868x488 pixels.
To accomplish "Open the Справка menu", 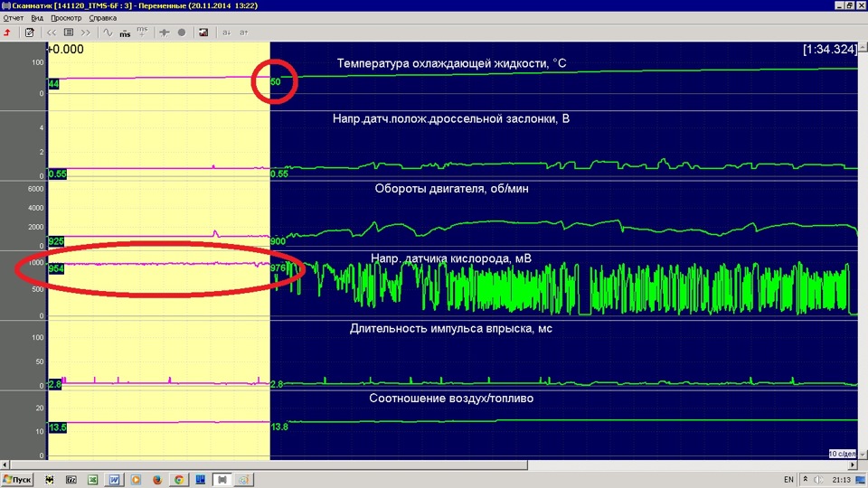I will (x=103, y=18).
